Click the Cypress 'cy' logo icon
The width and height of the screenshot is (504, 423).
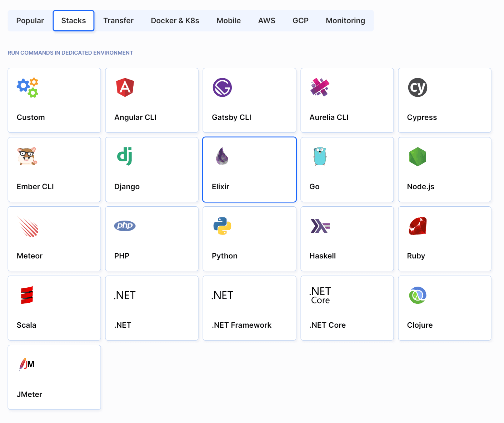pos(417,87)
